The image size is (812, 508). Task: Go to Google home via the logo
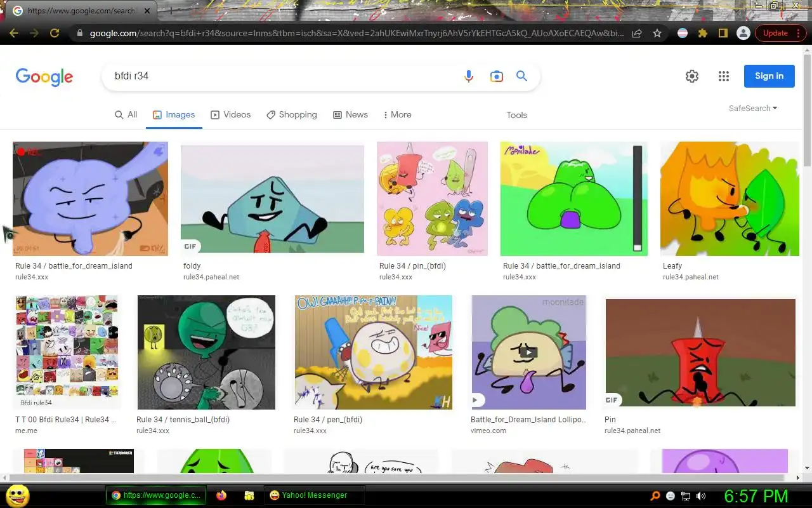point(44,77)
